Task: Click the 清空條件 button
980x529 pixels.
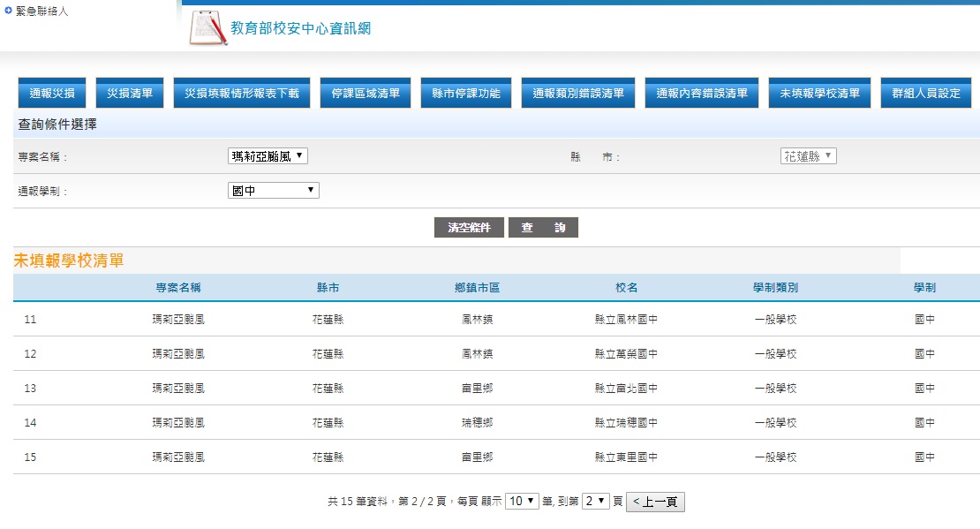Action: [469, 228]
